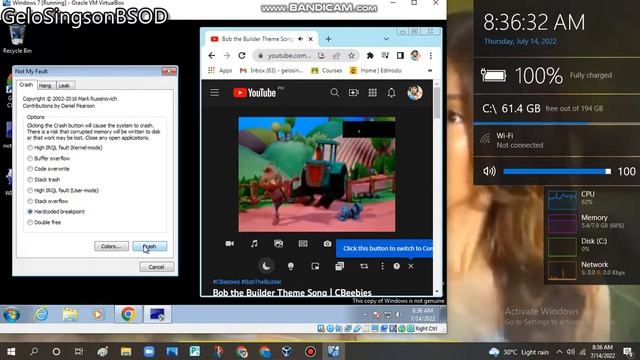Open the YouTube apps grid
This screenshot has height=360, width=640.
pyautogui.click(x=373, y=93)
